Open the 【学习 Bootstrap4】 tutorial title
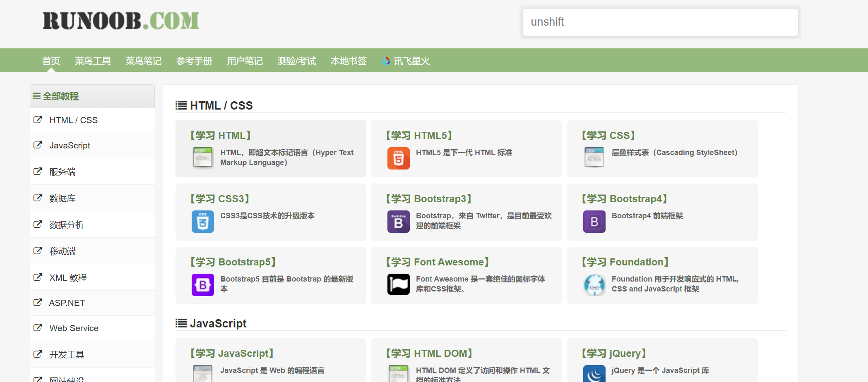Screen dimensions: 868x382 point(624,199)
